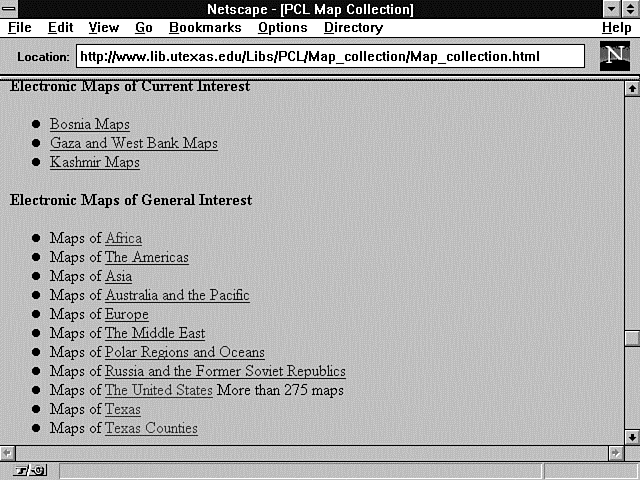
Task: Expand the Options menu
Action: tap(282, 28)
